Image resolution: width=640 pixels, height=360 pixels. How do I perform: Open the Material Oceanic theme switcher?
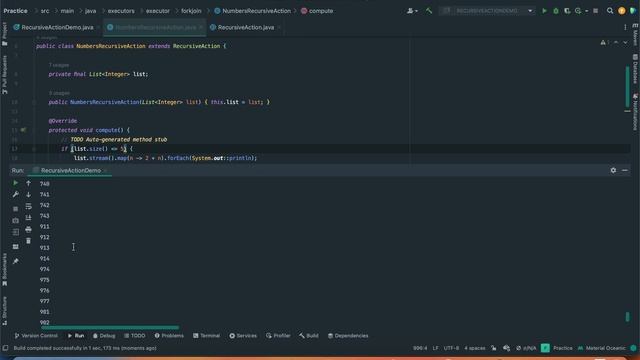point(602,348)
